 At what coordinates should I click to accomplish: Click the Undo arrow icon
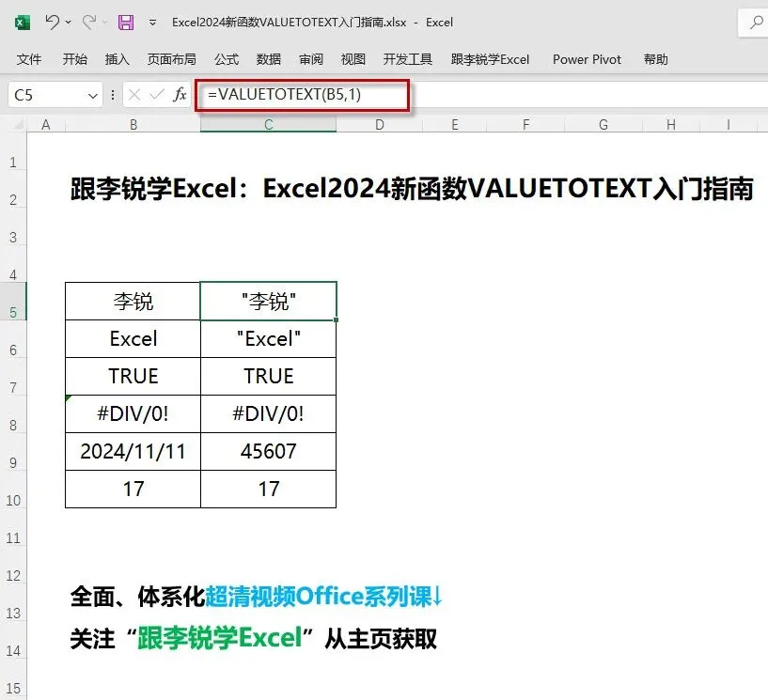click(x=52, y=22)
